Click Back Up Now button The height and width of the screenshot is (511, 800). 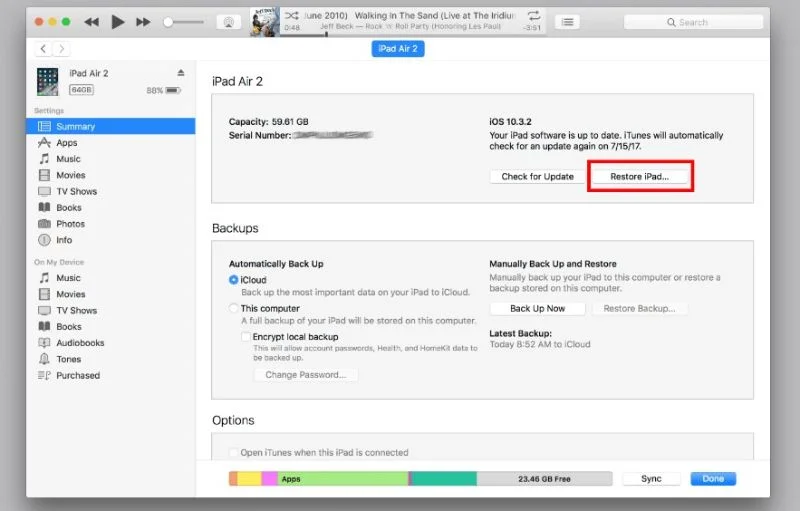537,309
